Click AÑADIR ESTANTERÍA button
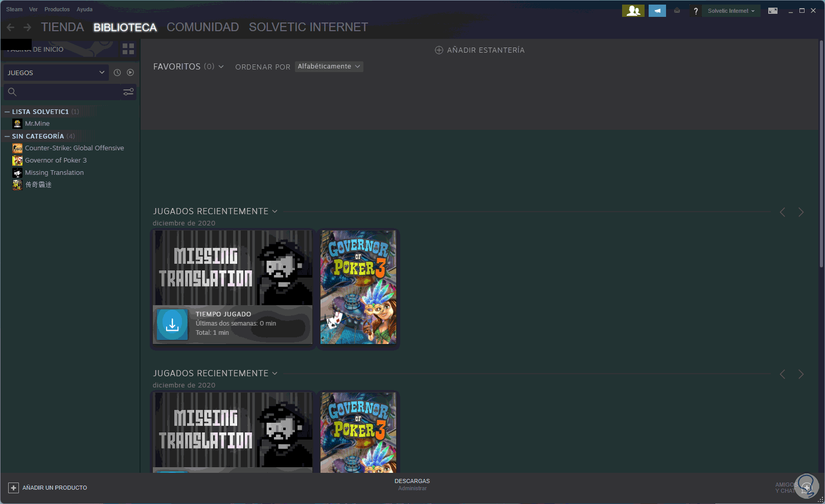825x504 pixels. [480, 50]
